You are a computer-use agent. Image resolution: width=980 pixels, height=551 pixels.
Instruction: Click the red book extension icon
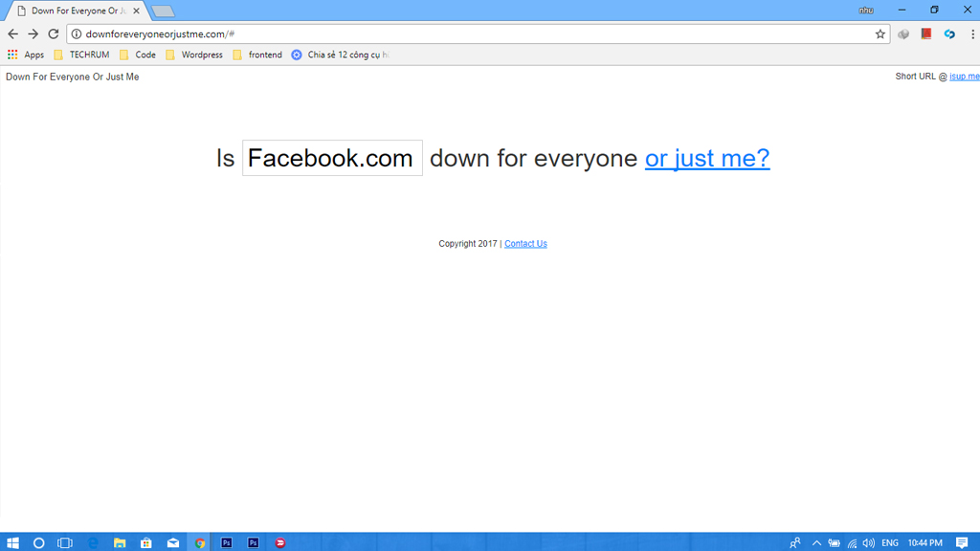pos(926,33)
